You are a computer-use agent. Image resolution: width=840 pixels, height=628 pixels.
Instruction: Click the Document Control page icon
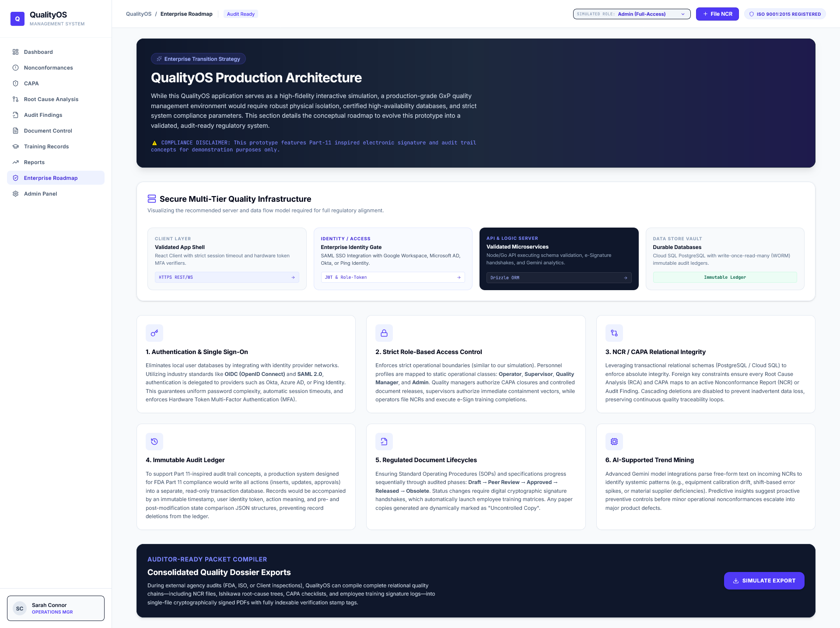tap(16, 131)
